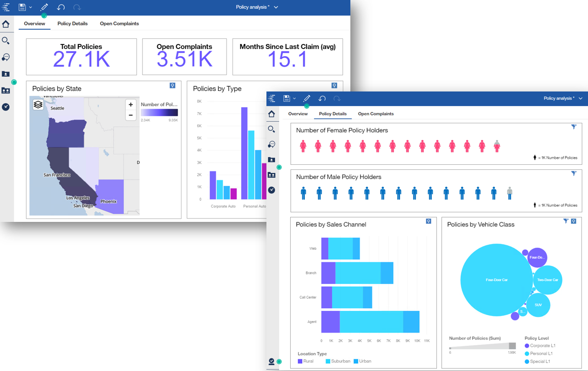Zoom out on the map

(130, 115)
